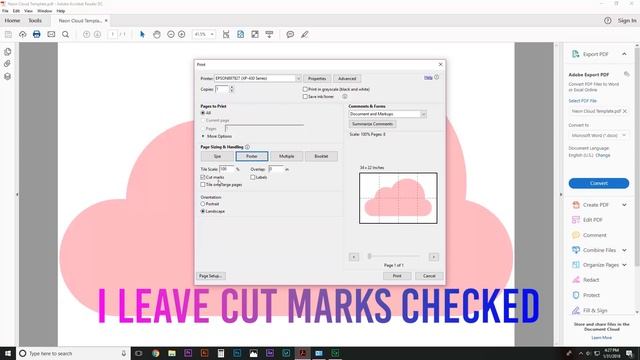
Task: Click the help question mark icon near Sign In
Action: click(608, 20)
